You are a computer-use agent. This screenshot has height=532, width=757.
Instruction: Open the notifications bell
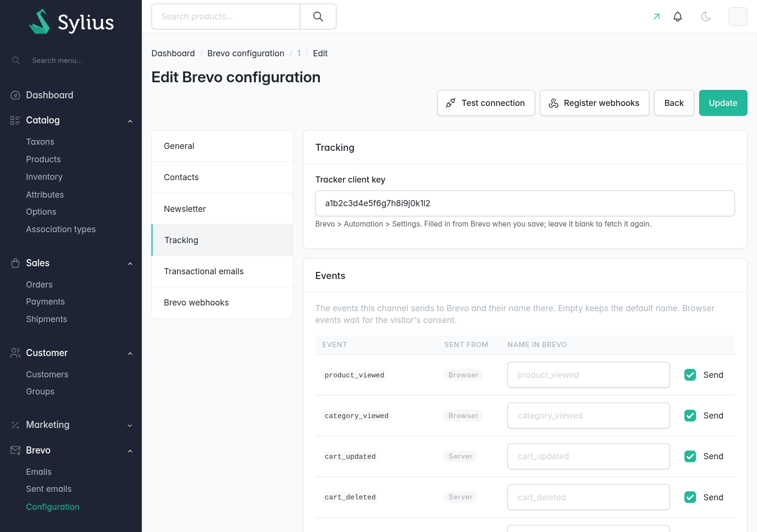(x=678, y=17)
